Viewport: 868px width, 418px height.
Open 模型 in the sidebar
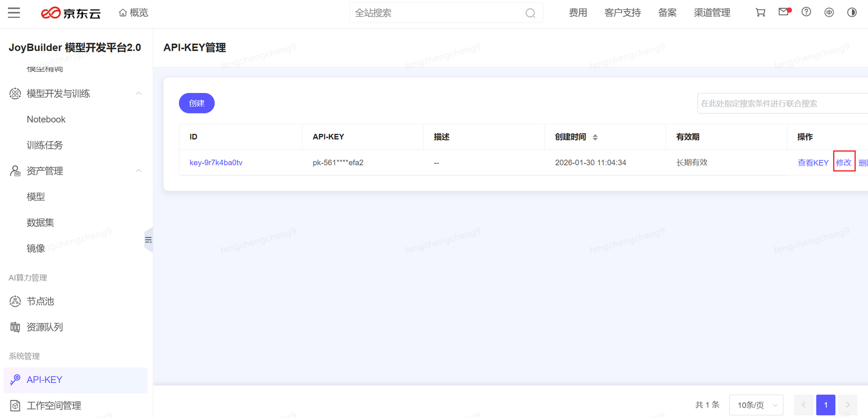[36, 196]
